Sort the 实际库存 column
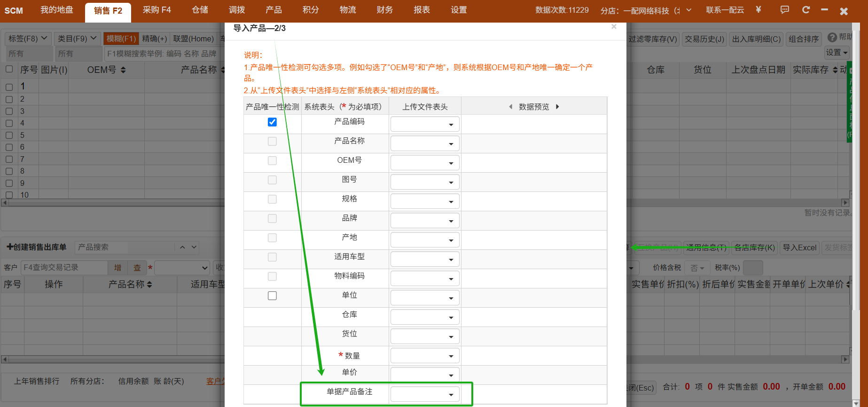Screen dimensions: 868x407 pos(835,70)
